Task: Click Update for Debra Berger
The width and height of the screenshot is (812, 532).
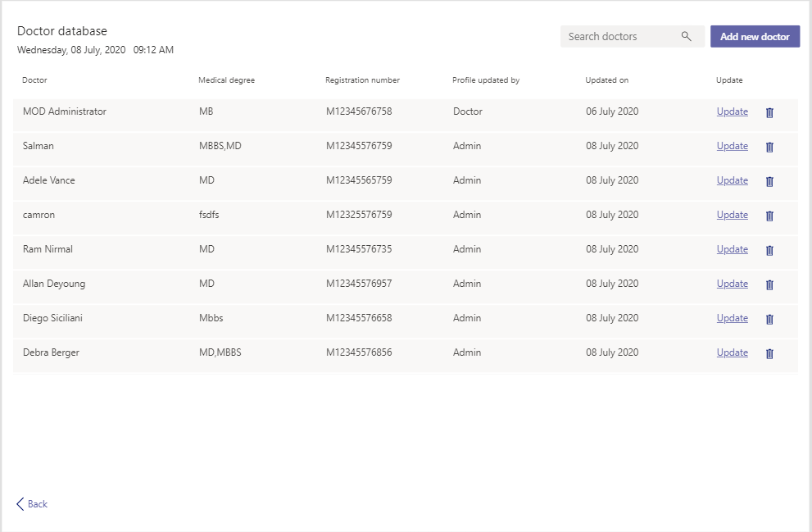Action: coord(733,352)
